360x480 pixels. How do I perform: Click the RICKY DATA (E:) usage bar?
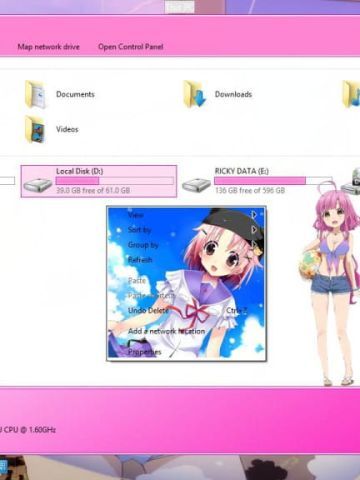click(273, 181)
